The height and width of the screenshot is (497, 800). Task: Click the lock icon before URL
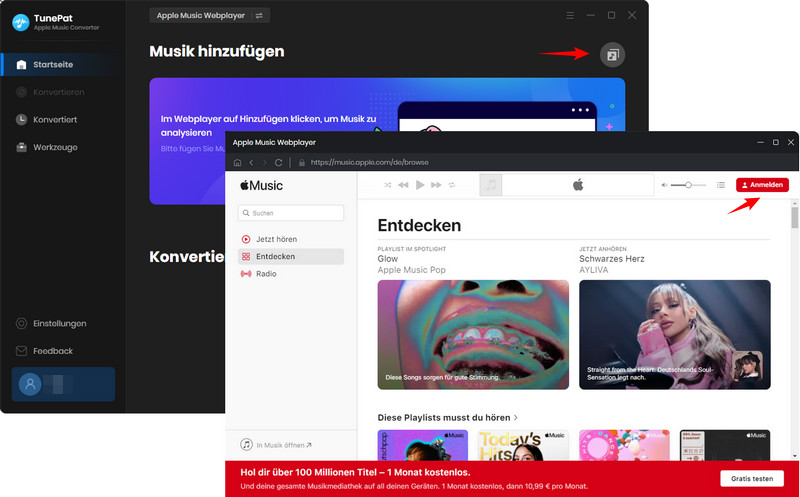pos(302,163)
